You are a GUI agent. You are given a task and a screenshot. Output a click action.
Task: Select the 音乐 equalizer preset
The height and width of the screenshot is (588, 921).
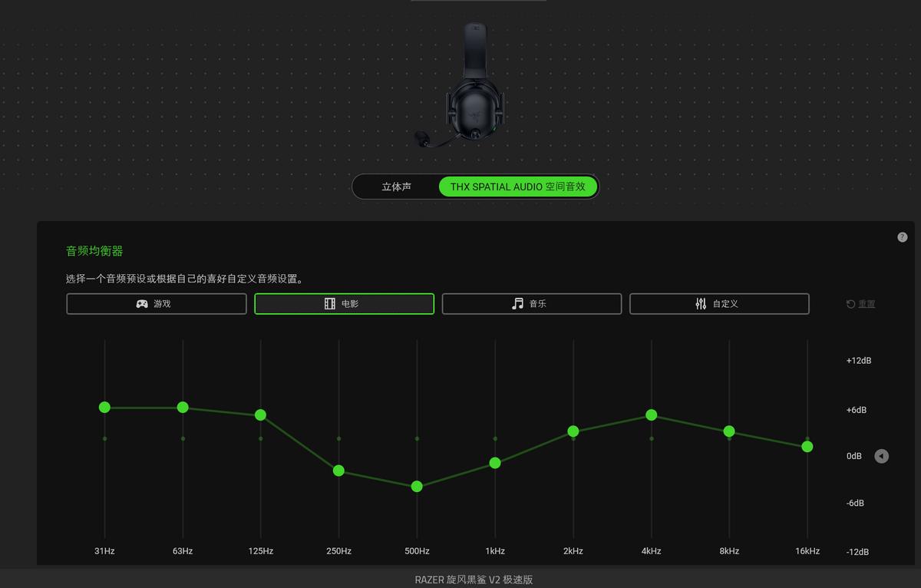[x=531, y=303]
